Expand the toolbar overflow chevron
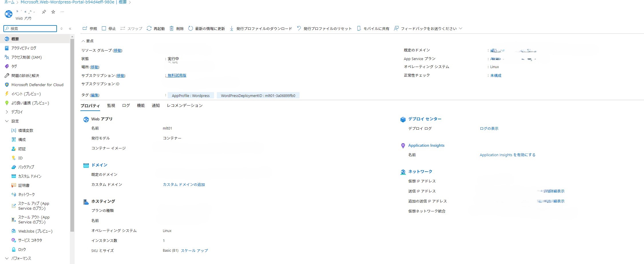Image resolution: width=644 pixels, height=264 pixels. tap(460, 29)
